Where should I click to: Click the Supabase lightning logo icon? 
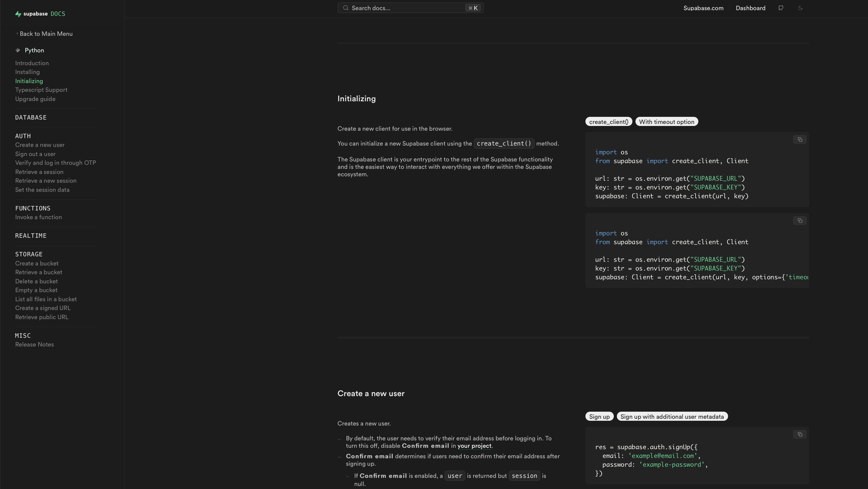(x=18, y=14)
